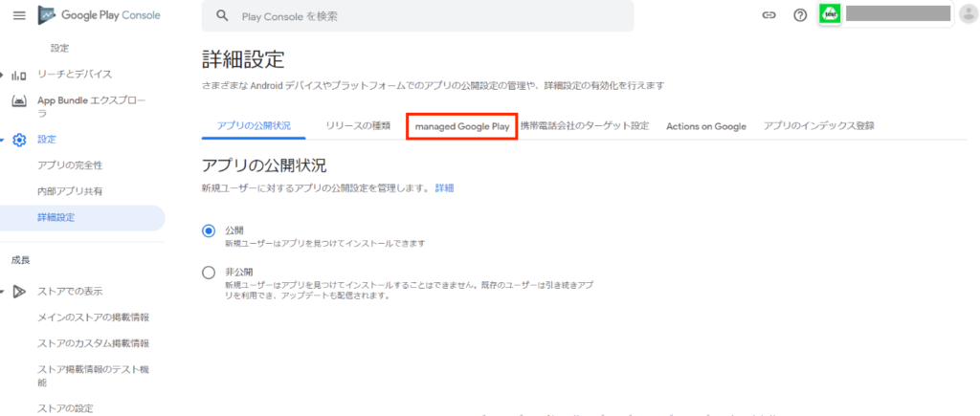This screenshot has width=980, height=416.
Task: Open the help question mark icon
Action: (800, 15)
